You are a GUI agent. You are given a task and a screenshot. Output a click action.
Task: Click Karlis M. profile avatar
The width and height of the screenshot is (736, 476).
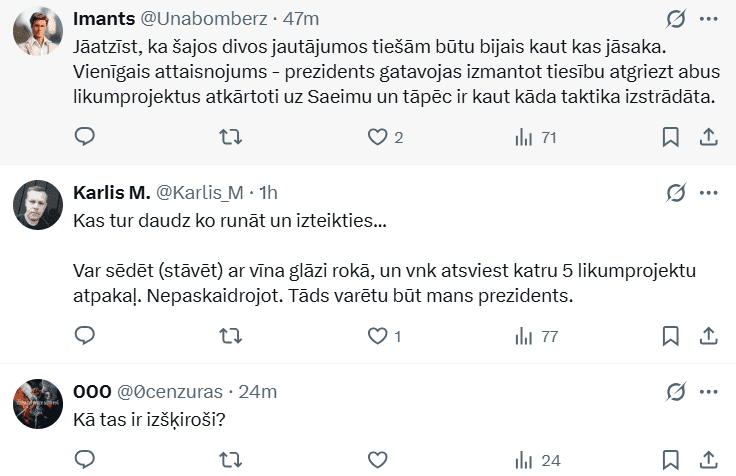(x=38, y=205)
